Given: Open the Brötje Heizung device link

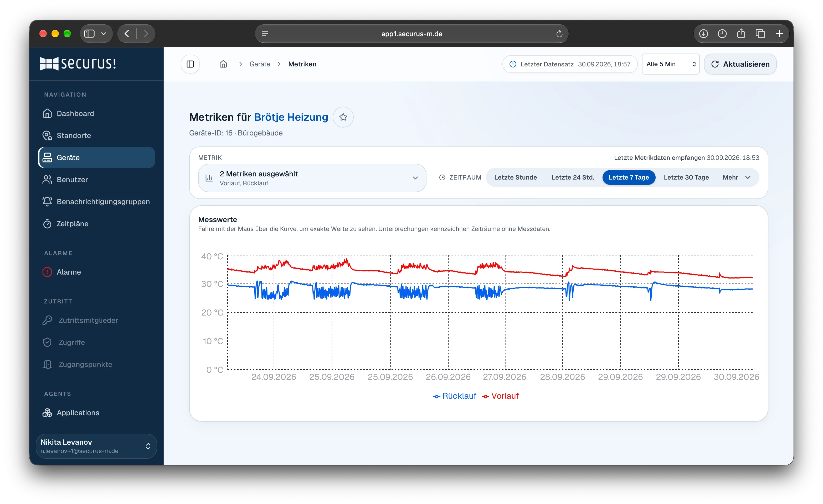Looking at the screenshot, I should [291, 117].
